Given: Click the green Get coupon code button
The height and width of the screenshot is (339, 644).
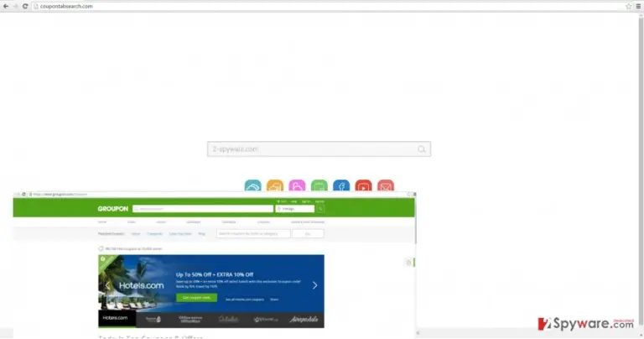Looking at the screenshot, I should click(197, 298).
